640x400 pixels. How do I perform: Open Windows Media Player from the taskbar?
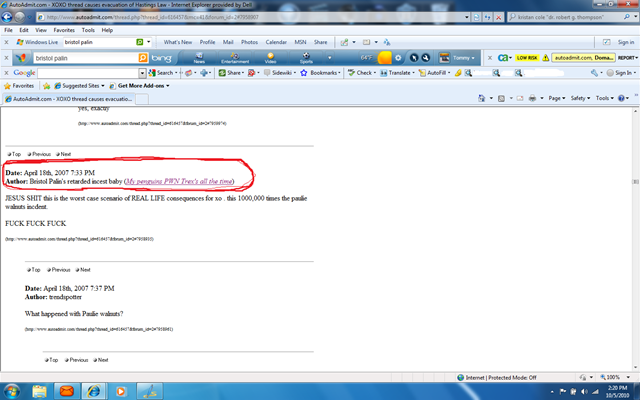pos(121,391)
